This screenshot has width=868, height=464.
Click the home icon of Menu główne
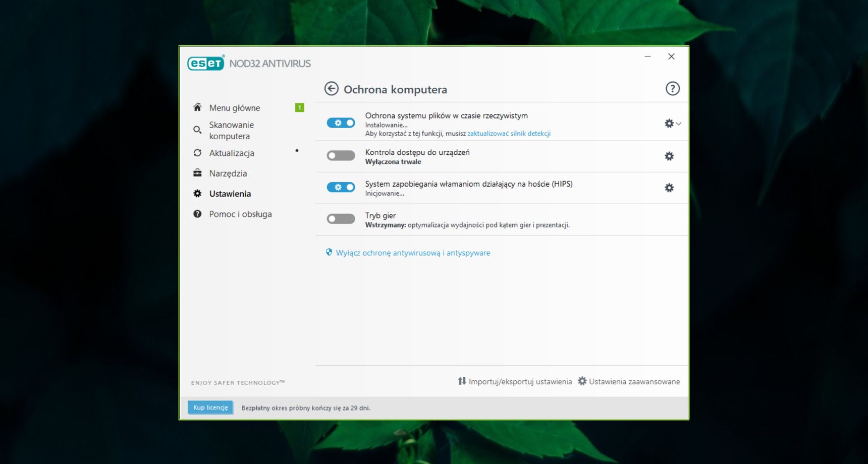point(197,107)
